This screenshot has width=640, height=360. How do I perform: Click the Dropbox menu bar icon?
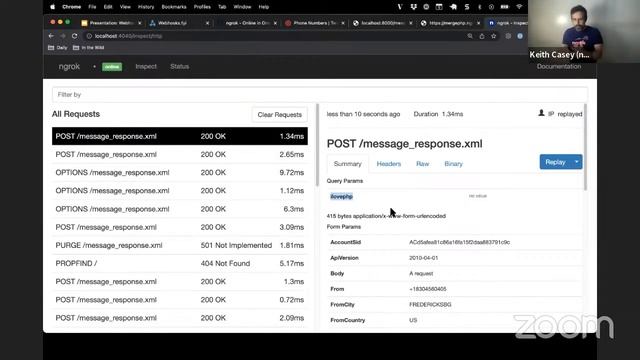[x=413, y=7]
